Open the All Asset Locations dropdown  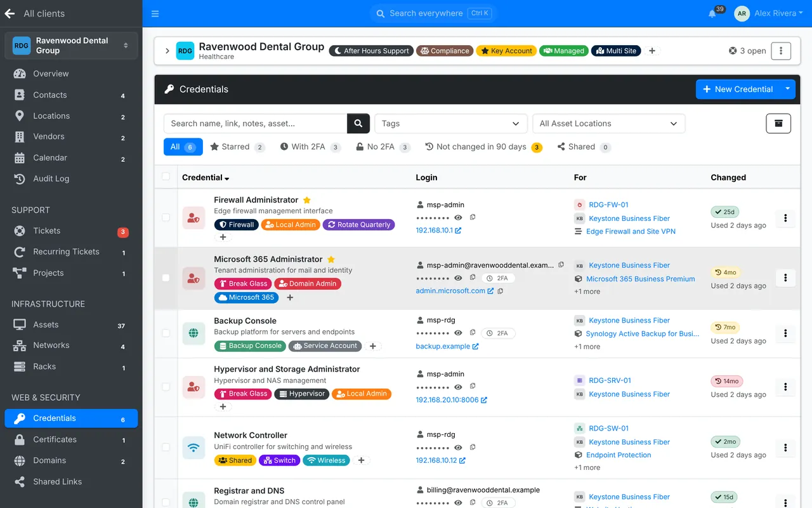tap(609, 123)
